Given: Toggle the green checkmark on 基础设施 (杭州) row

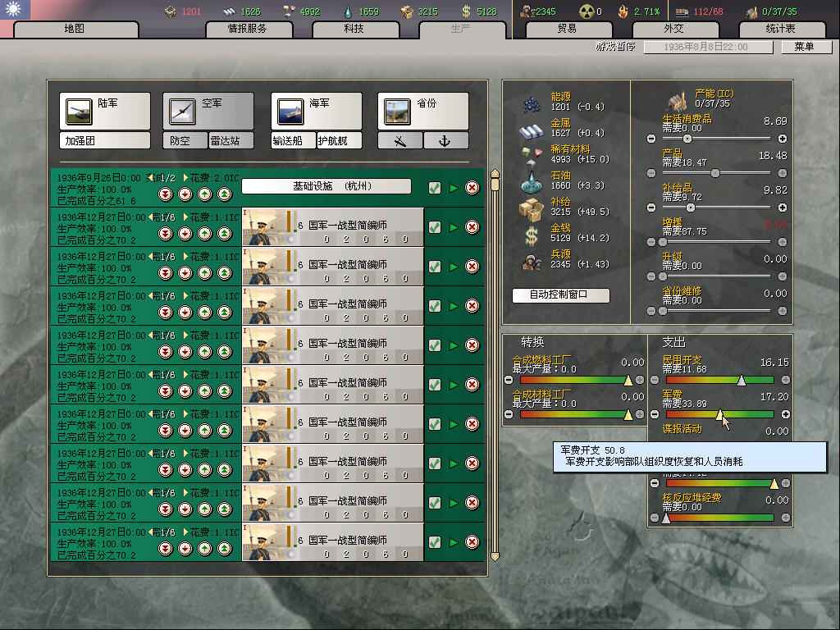Looking at the screenshot, I should 435,188.
